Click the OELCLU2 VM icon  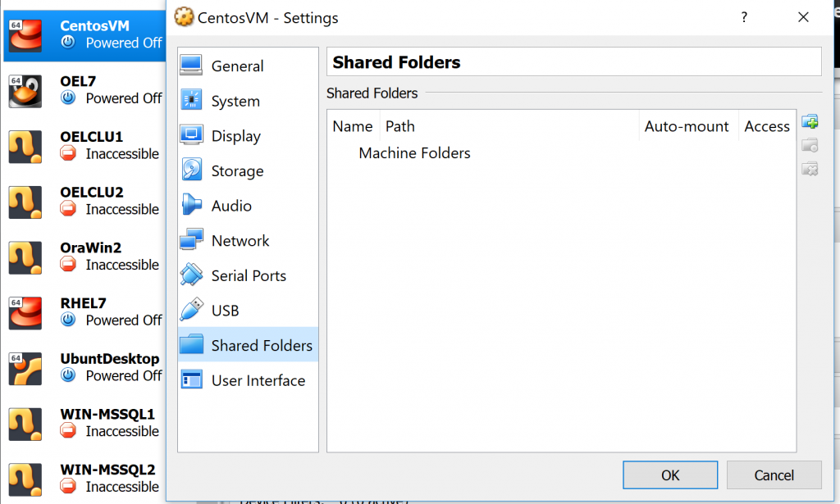(25, 202)
